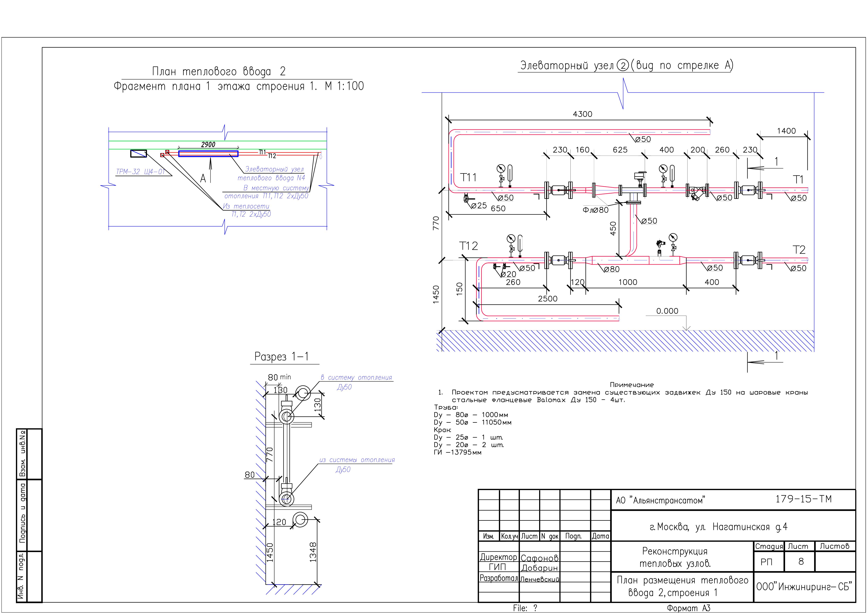Click 'АО Альянстрансатом' in title block

tap(661, 501)
